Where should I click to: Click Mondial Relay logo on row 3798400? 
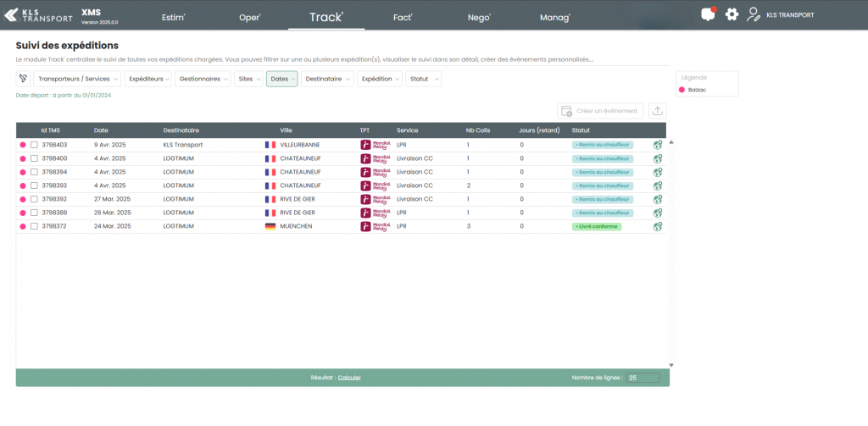376,158
